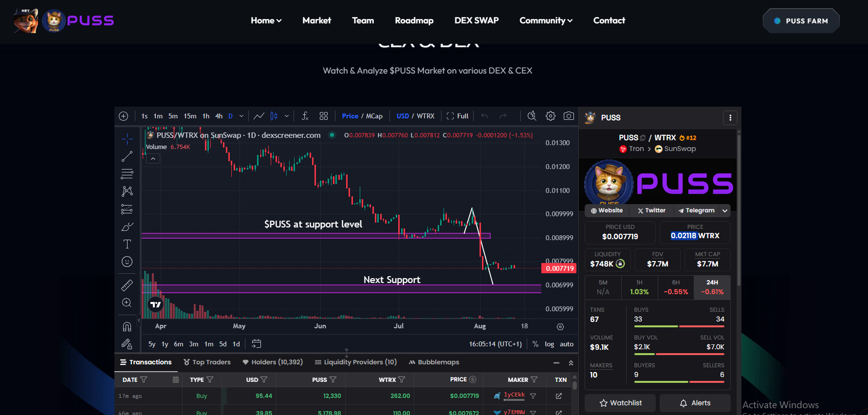Viewport: 868px width, 415px height.
Task: Add PUSS to Watchlist
Action: click(x=621, y=403)
